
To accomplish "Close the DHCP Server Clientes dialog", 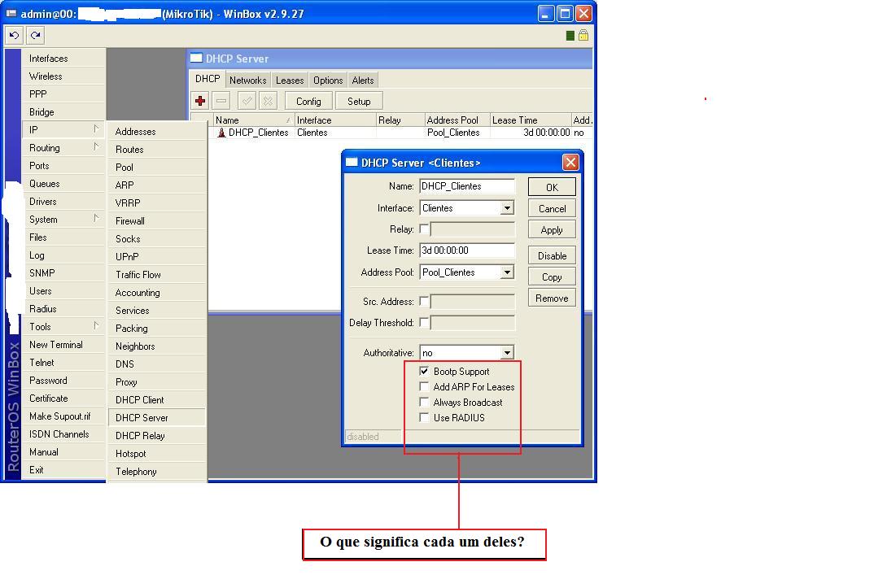I will coord(570,163).
